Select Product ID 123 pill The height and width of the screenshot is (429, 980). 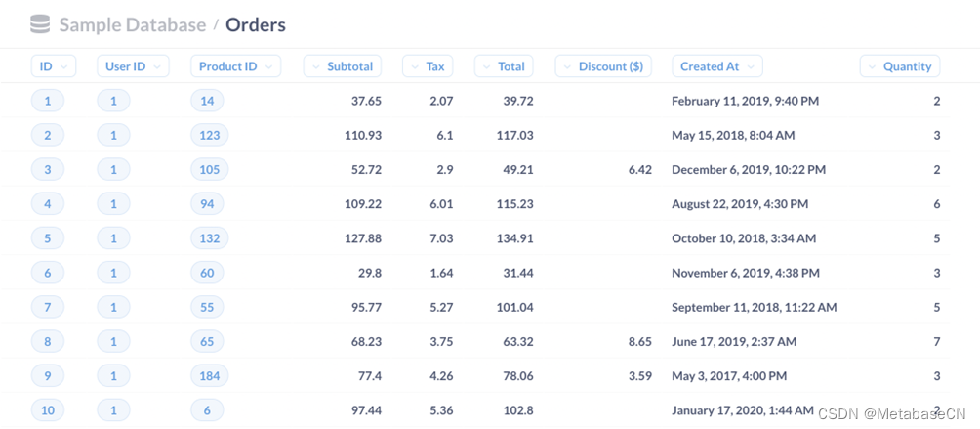point(210,135)
